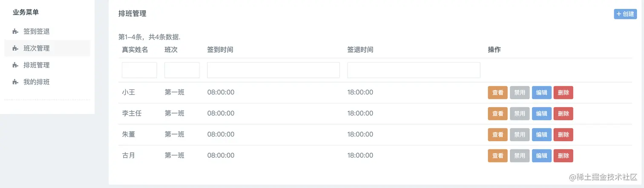
Task: Click the puzzle icon beside 班次管理
Action: coord(15,48)
